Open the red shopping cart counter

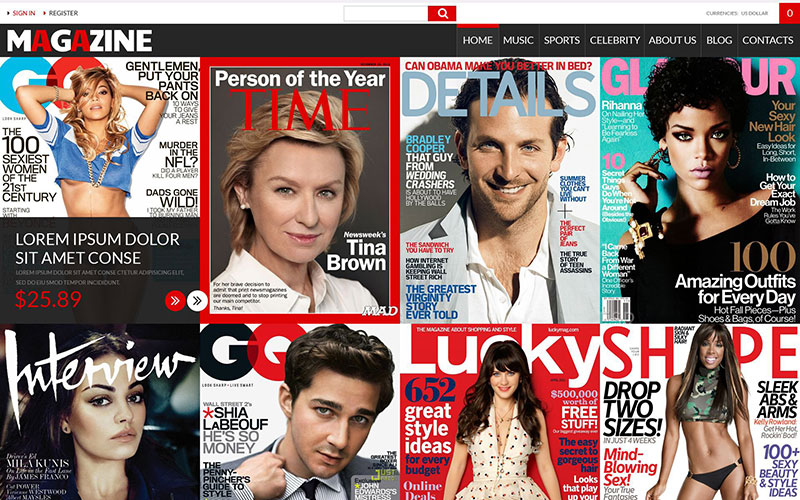pyautogui.click(x=789, y=13)
